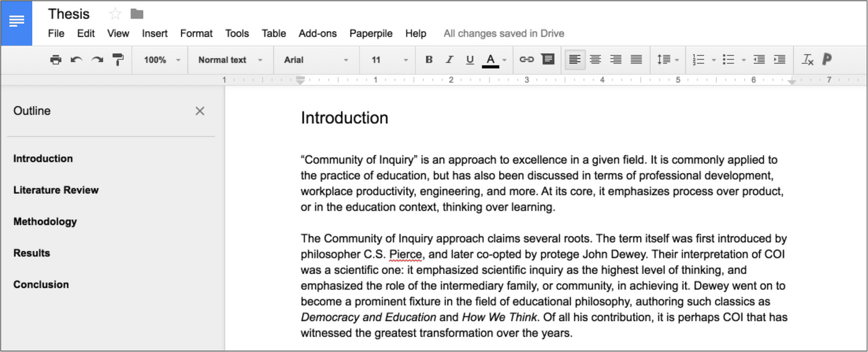Open the Table menu
Image resolution: width=868 pixels, height=352 pixels.
(274, 33)
